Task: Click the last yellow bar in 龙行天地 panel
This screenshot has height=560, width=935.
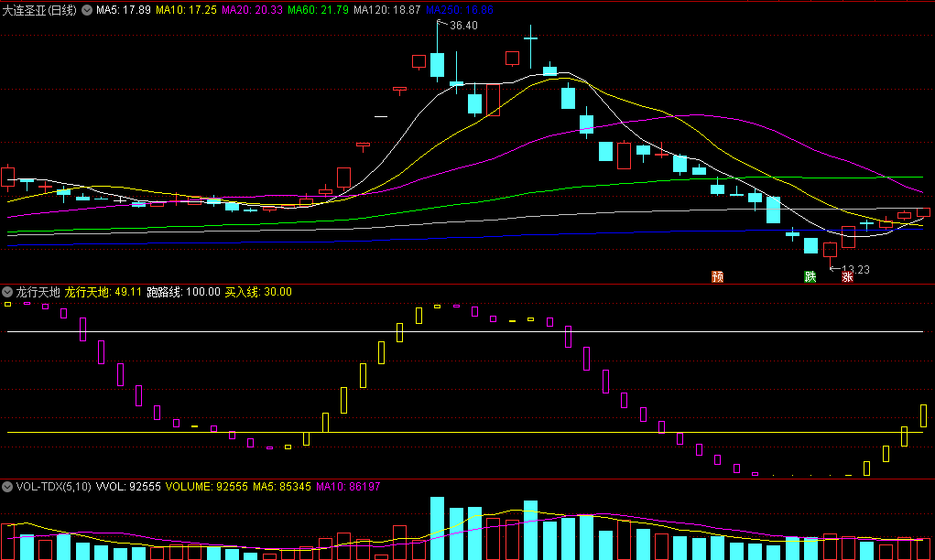Action: click(x=923, y=415)
